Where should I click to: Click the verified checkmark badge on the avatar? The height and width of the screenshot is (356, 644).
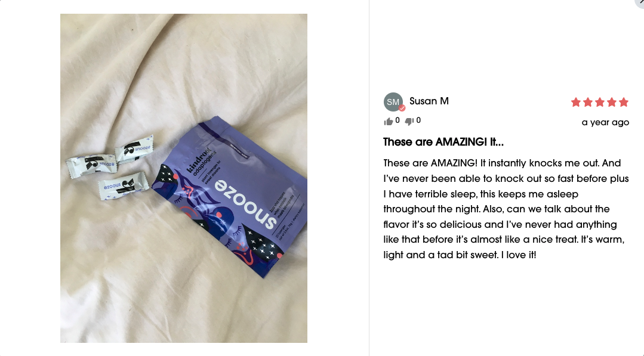point(402,109)
